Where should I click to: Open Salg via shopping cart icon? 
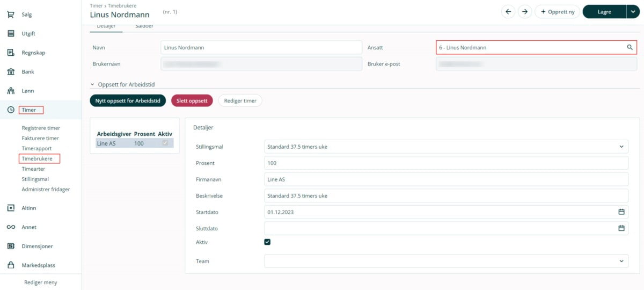[x=11, y=15]
